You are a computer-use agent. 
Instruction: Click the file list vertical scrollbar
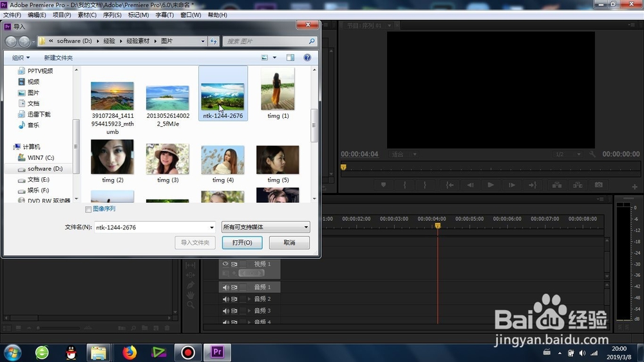314,126
